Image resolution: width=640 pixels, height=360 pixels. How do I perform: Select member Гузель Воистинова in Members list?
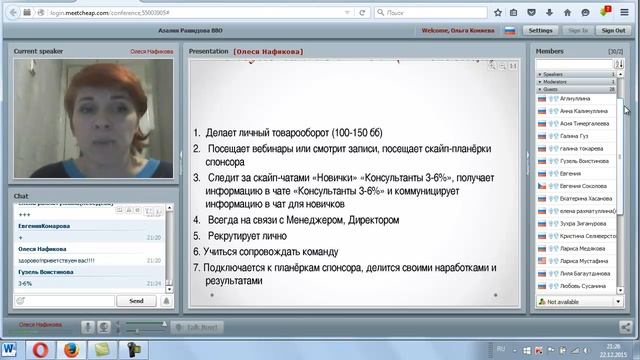click(576, 161)
